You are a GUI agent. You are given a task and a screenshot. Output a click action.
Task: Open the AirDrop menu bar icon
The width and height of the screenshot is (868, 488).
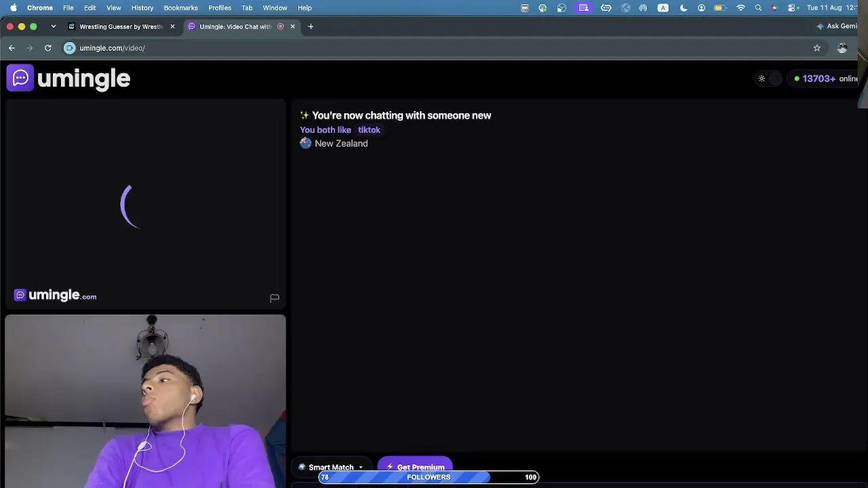643,7
